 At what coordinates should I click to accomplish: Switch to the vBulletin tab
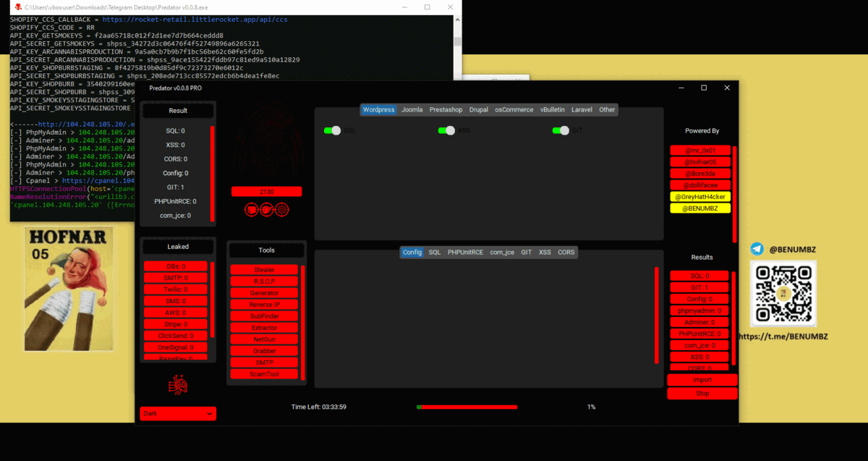pyautogui.click(x=552, y=110)
